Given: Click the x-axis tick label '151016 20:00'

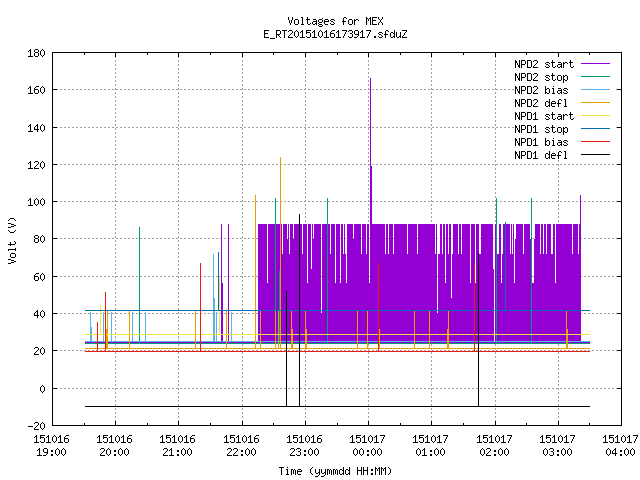Looking at the screenshot, I should [115, 446].
